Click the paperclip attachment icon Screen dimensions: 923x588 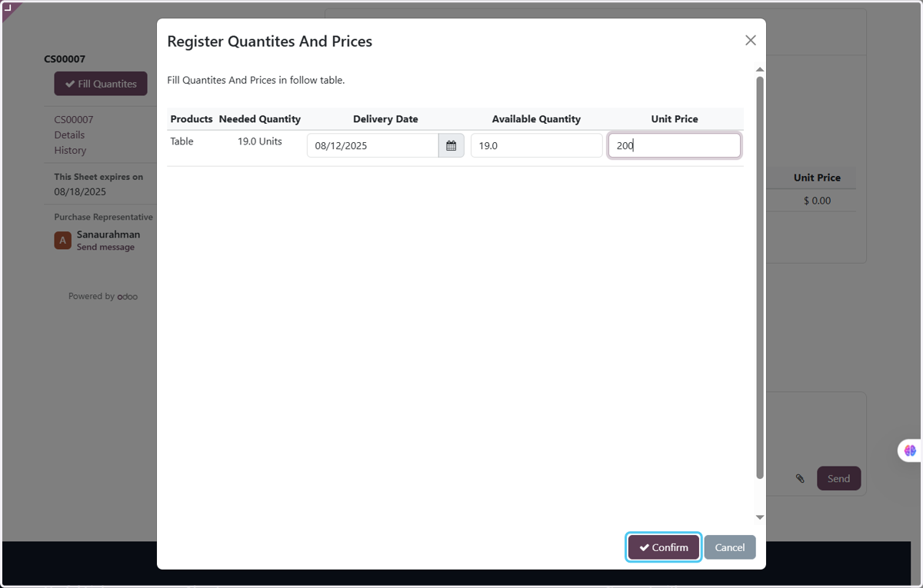800,478
